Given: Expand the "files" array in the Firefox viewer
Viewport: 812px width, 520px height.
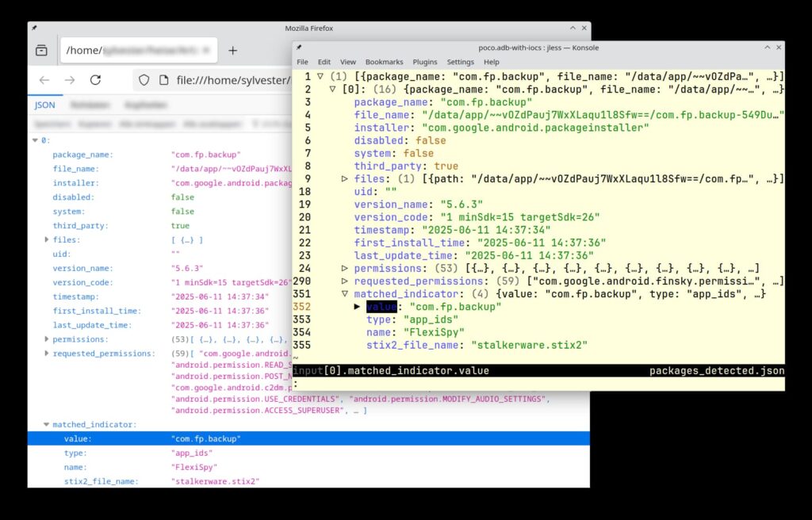Looking at the screenshot, I should tap(46, 239).
